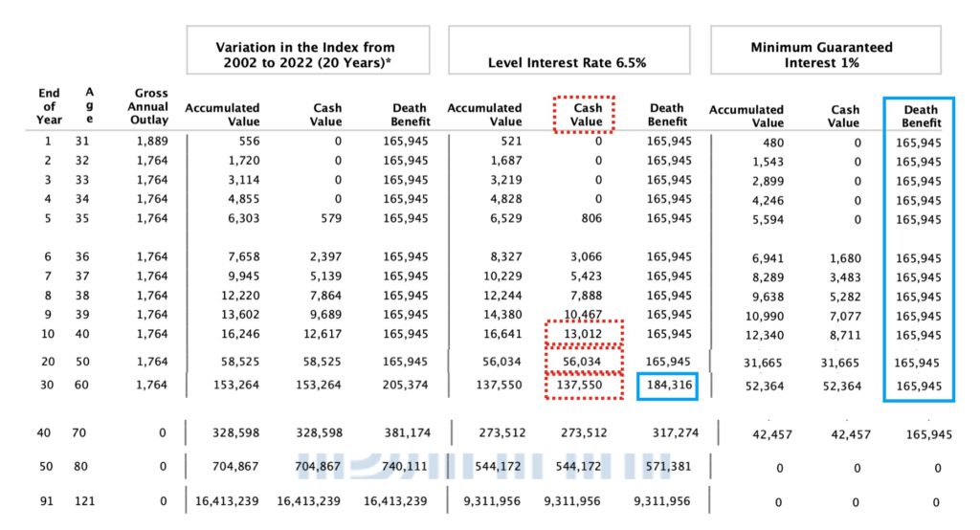The image size is (980, 530).
Task: Click the 1,680 cash value cell
Action: click(842, 258)
